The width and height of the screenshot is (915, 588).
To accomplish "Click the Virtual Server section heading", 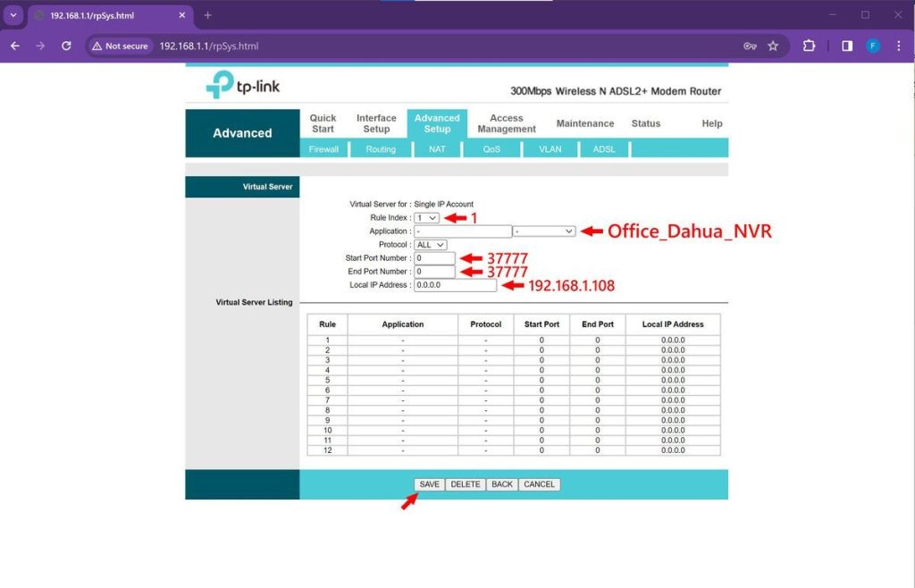I will click(x=267, y=187).
